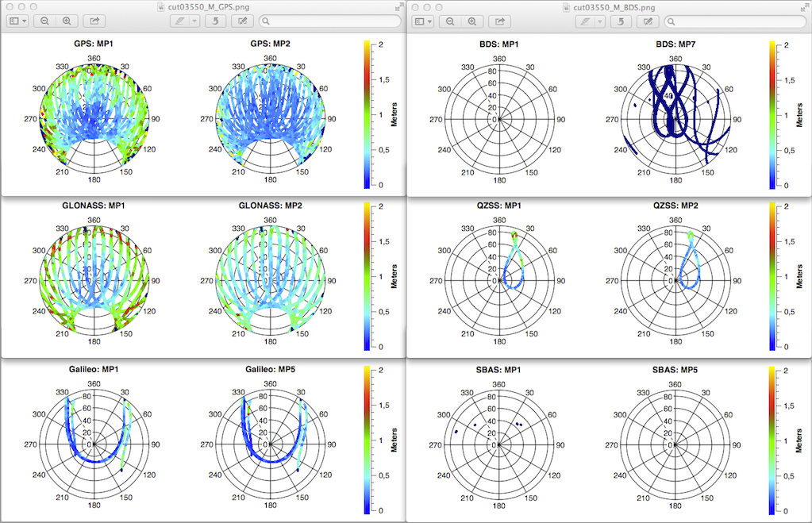This screenshot has width=812, height=523.
Task: Rotate the GPS image
Action: click(215, 21)
